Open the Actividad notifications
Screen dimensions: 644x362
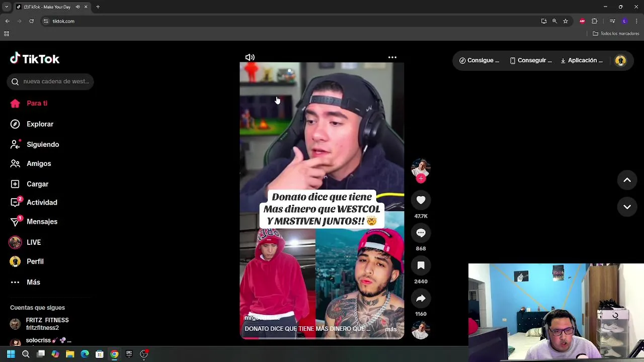[34, 202]
